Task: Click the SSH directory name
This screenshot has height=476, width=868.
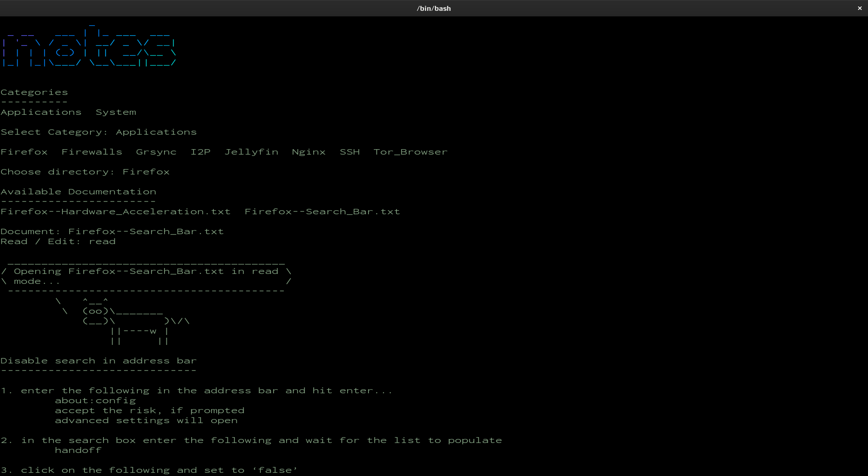Action: point(349,152)
